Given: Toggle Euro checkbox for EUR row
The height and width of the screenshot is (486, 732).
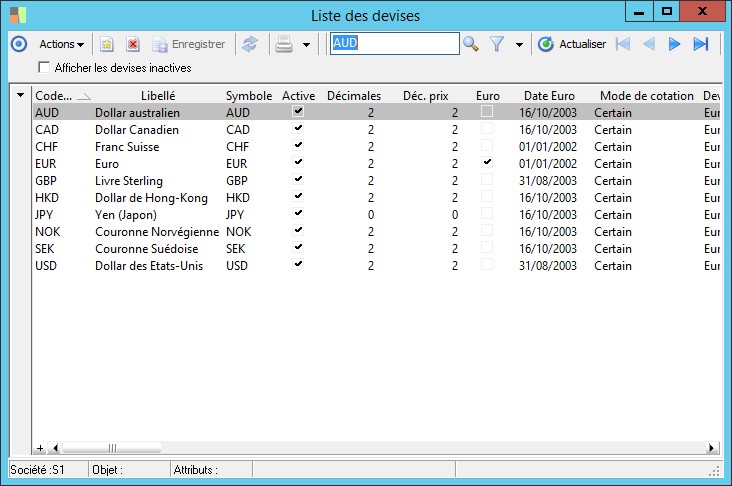Looking at the screenshot, I should pos(487,162).
